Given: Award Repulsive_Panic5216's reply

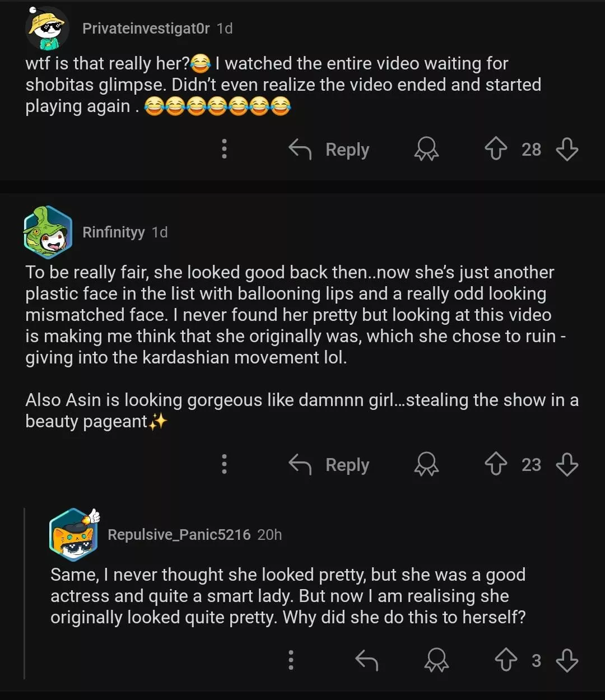Looking at the screenshot, I should pyautogui.click(x=436, y=660).
